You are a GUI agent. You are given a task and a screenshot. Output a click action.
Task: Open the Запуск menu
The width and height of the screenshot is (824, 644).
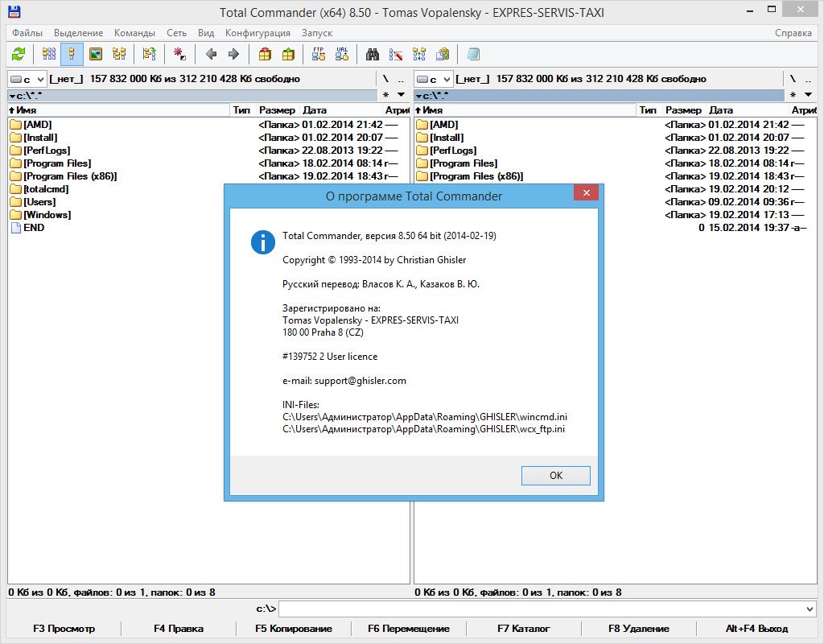click(317, 32)
